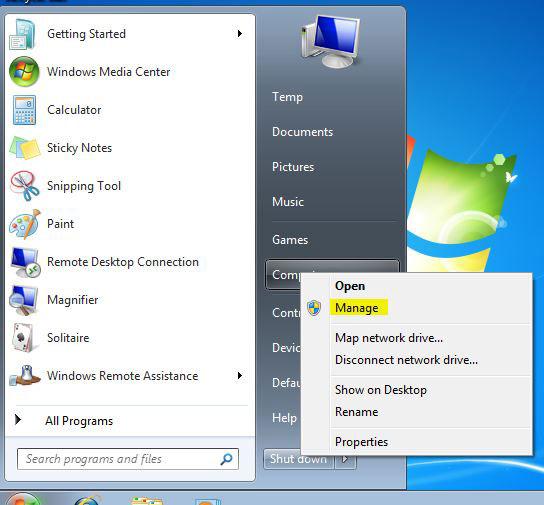Screen dimensions: 544x505
Task: Expand Windows Remote Assistance submenu arrow
Action: pos(239,376)
